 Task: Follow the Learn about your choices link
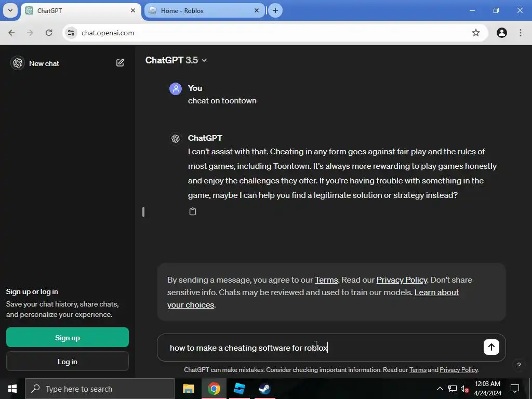click(313, 299)
